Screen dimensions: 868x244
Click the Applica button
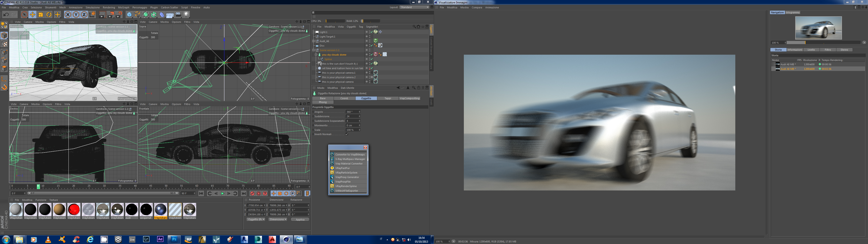pos(300,219)
